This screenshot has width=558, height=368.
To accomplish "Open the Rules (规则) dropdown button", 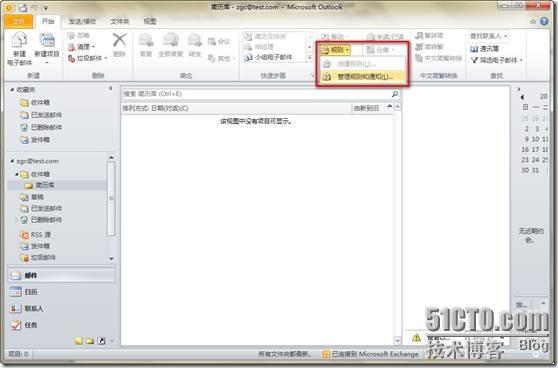I will point(335,50).
